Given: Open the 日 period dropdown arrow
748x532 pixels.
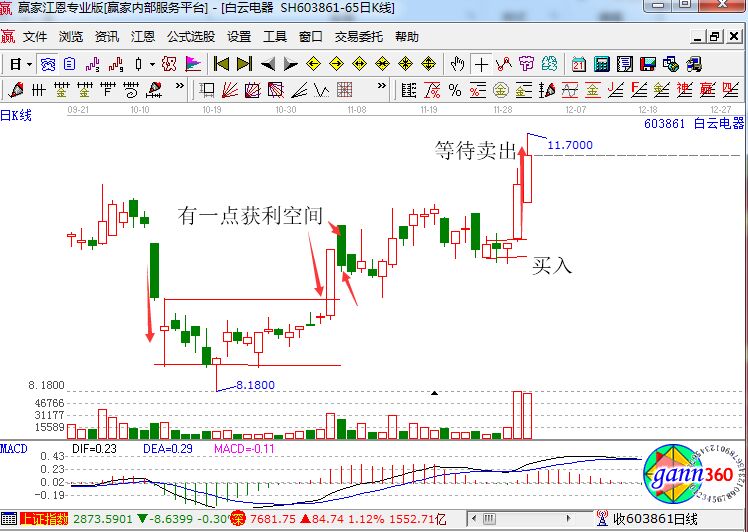Looking at the screenshot, I should [x=29, y=64].
